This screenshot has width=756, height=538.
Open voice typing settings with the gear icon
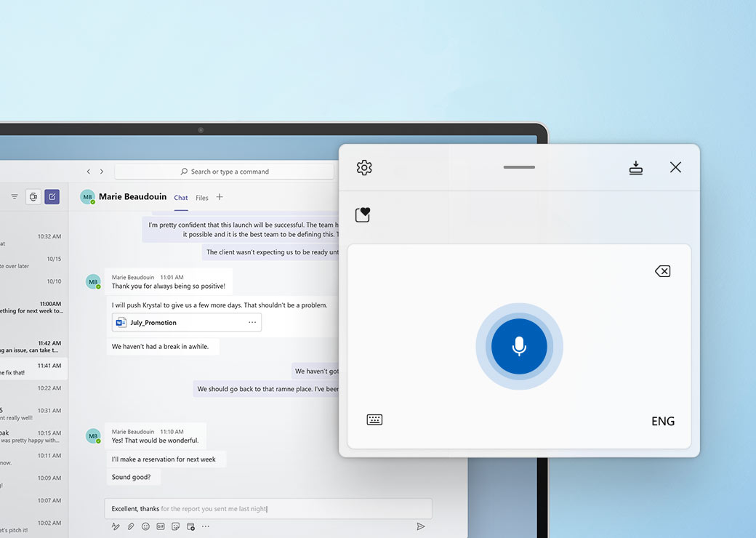[363, 166]
